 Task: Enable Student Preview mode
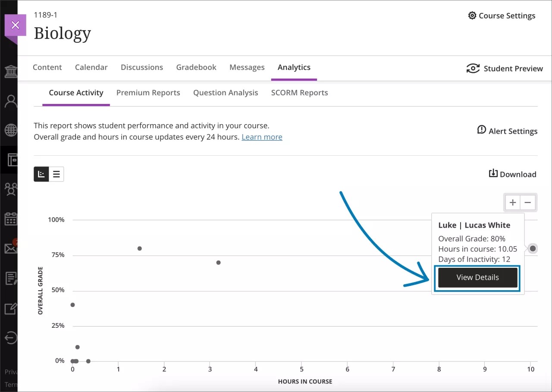[x=505, y=68]
